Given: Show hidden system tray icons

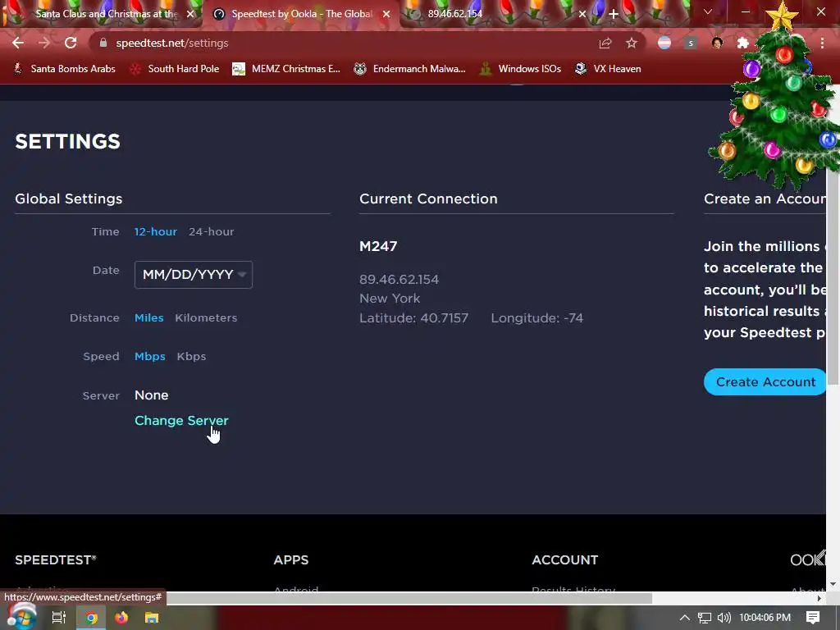Looking at the screenshot, I should [x=685, y=618].
